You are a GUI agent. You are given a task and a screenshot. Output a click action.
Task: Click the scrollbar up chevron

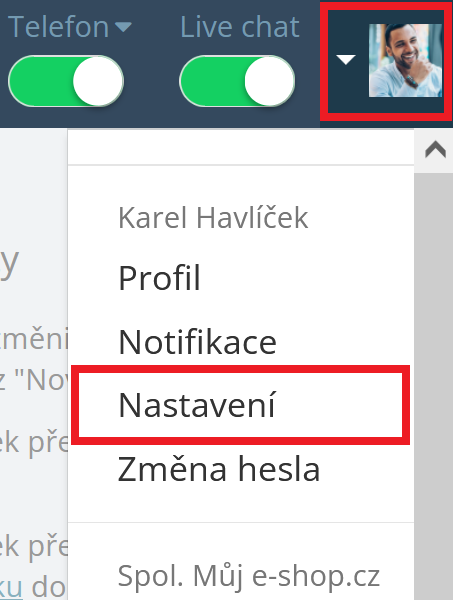(x=435, y=149)
